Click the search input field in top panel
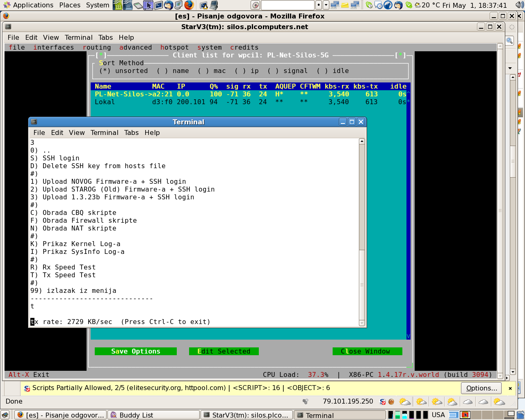Screen dimensions: 525x420 pos(288,5)
